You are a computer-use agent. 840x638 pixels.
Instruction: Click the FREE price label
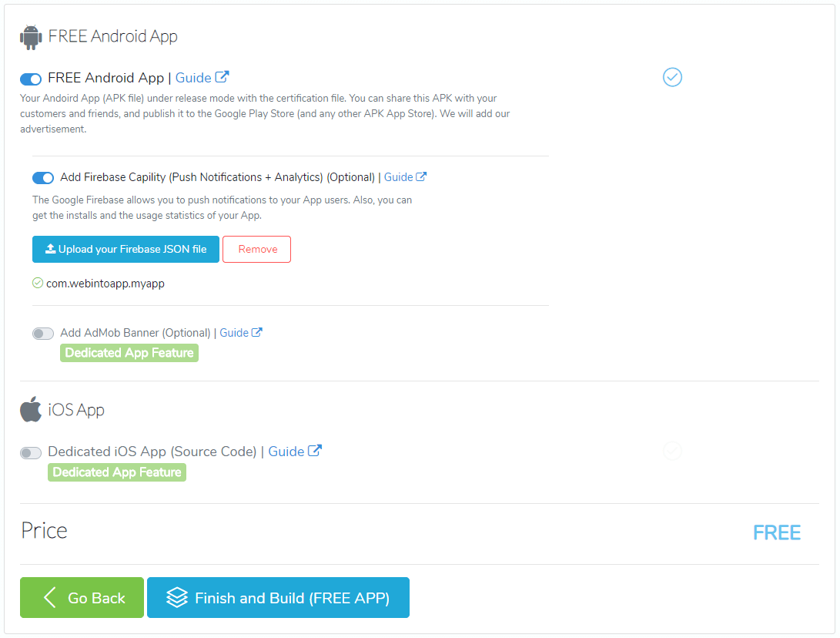[777, 533]
